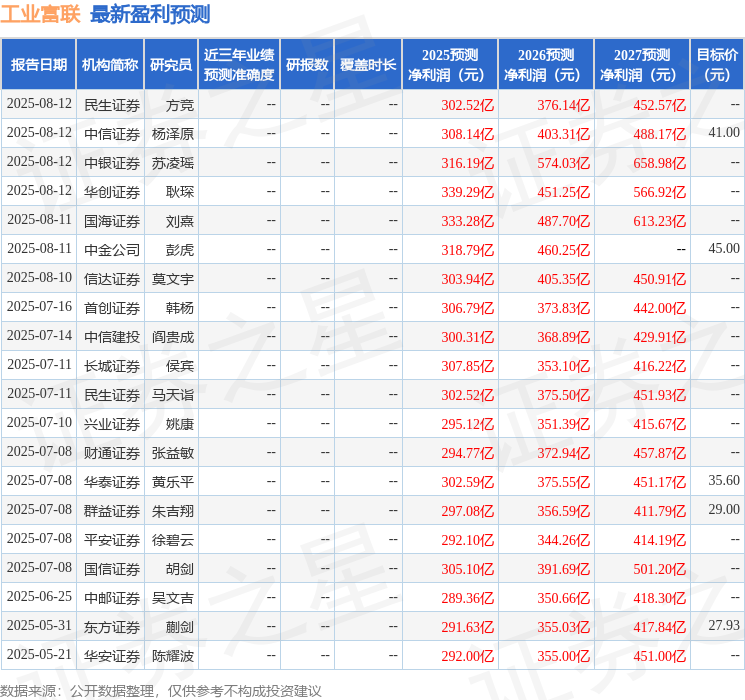
Task: Click the 数据来源 disclaimer footer text
Action: [x=161, y=690]
